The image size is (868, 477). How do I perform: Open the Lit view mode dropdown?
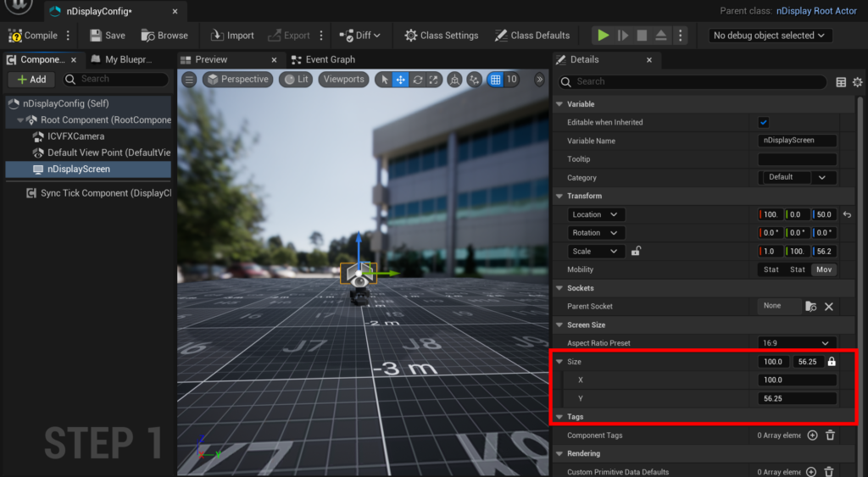click(x=296, y=80)
